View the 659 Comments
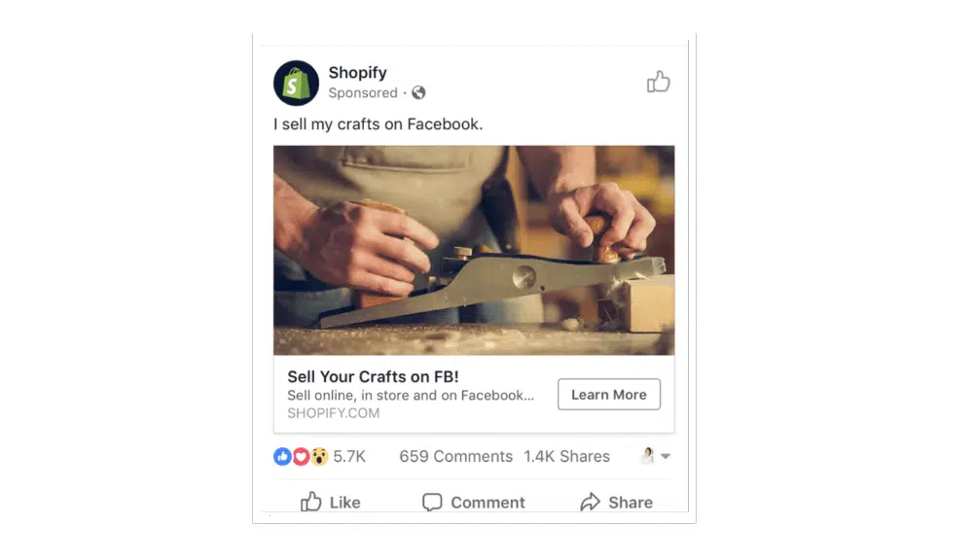 [x=455, y=456]
